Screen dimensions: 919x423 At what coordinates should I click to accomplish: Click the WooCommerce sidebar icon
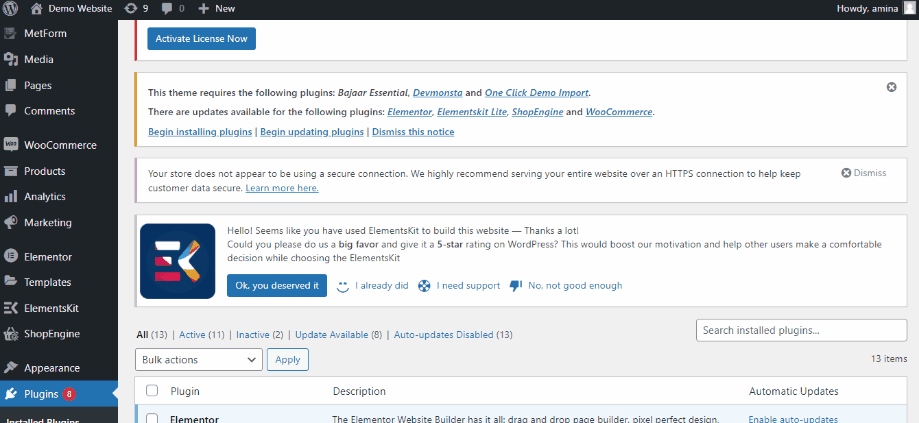click(10, 145)
